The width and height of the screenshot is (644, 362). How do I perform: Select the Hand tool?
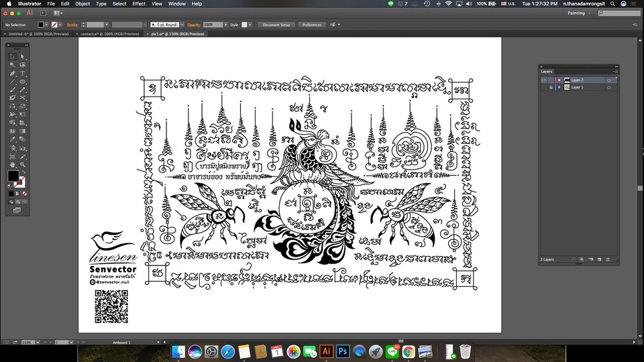pyautogui.click(x=12, y=165)
